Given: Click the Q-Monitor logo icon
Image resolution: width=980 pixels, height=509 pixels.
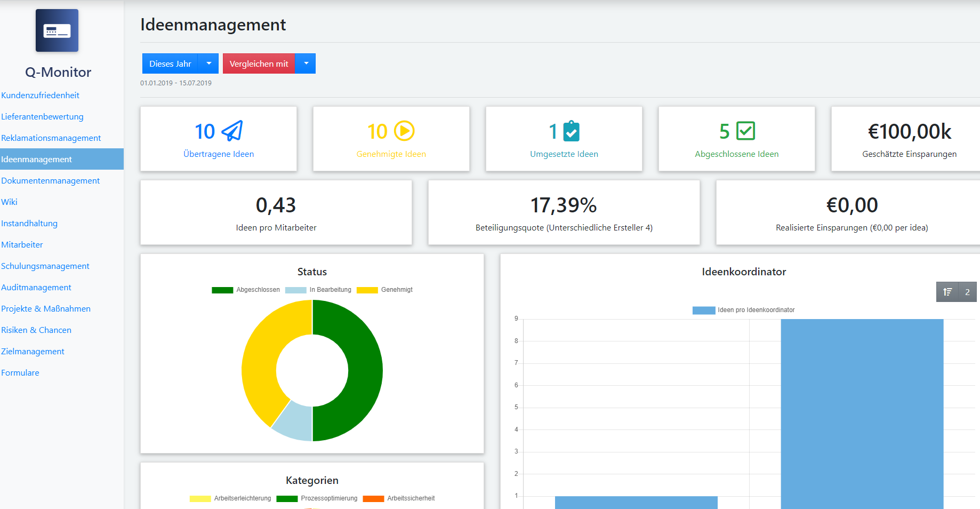Looking at the screenshot, I should (57, 30).
